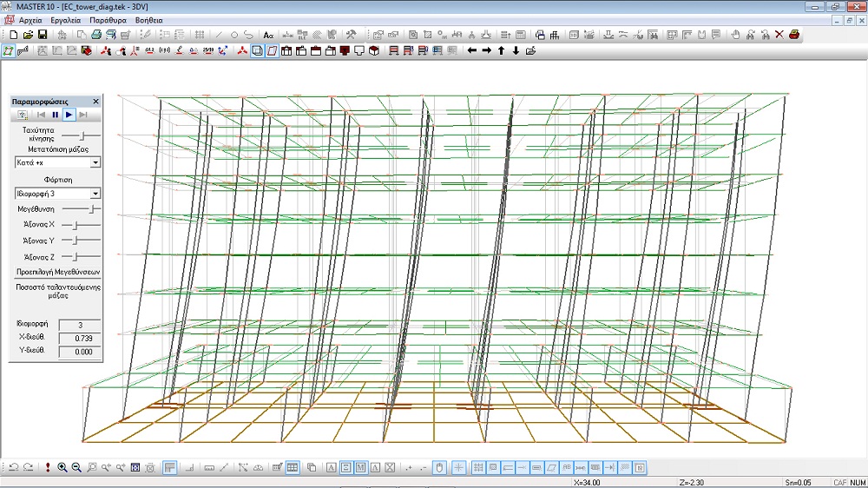Open the Παράθυρα menu

[108, 19]
